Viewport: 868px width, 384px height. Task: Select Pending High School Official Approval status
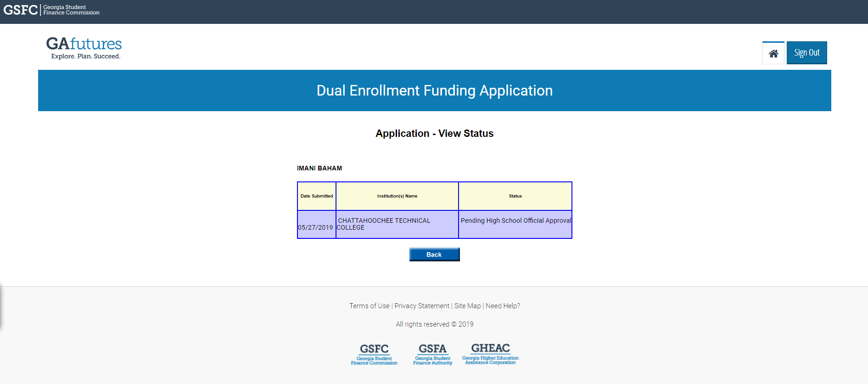pyautogui.click(x=515, y=225)
